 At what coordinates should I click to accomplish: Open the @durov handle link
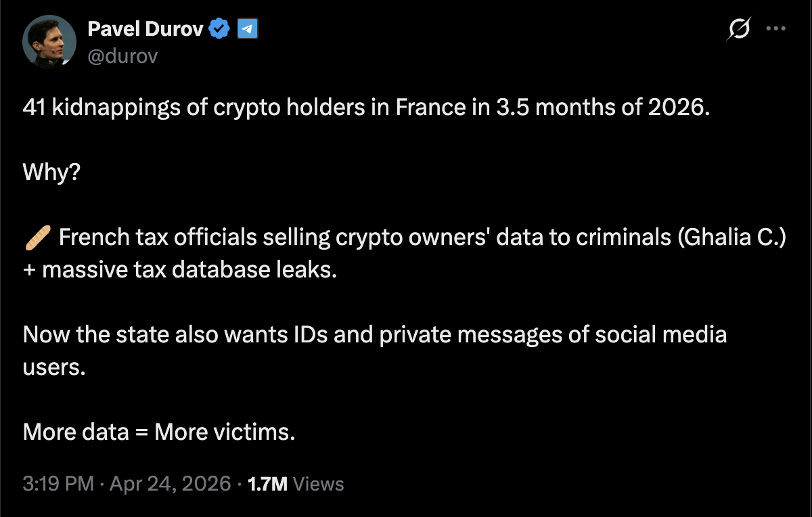pos(122,55)
